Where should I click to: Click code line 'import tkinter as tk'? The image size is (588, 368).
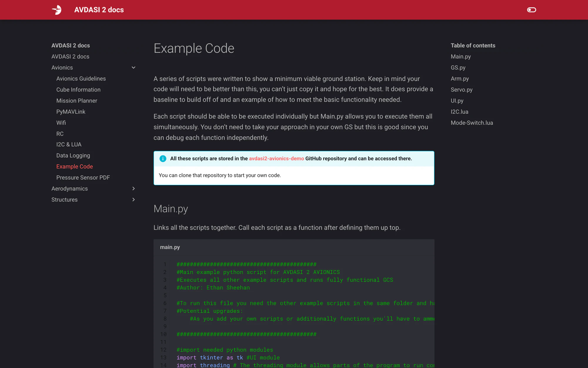(210, 358)
